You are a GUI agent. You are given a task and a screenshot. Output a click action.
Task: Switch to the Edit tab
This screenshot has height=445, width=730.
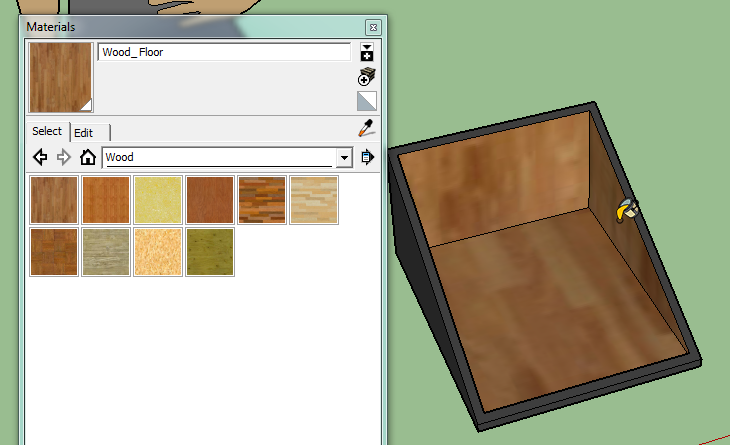coord(84,132)
